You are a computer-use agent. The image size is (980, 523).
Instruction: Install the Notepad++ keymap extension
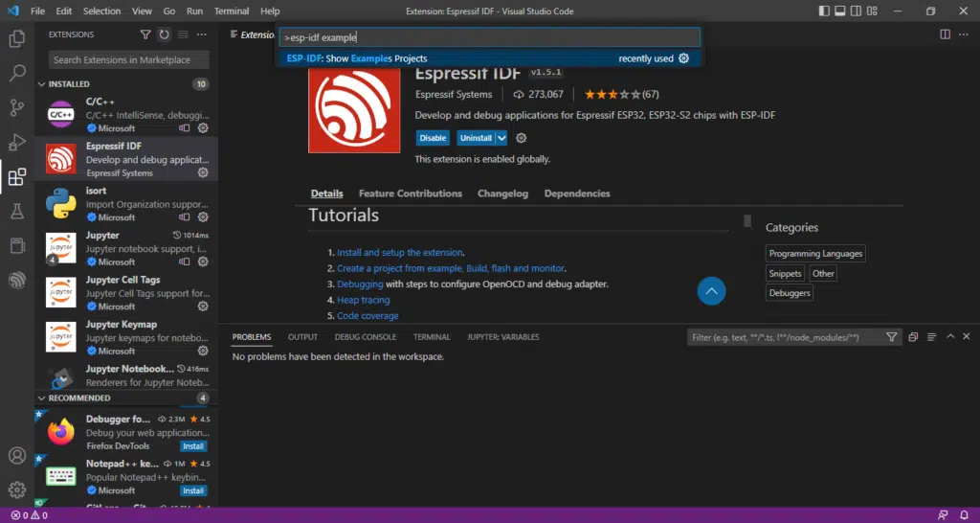(193, 490)
